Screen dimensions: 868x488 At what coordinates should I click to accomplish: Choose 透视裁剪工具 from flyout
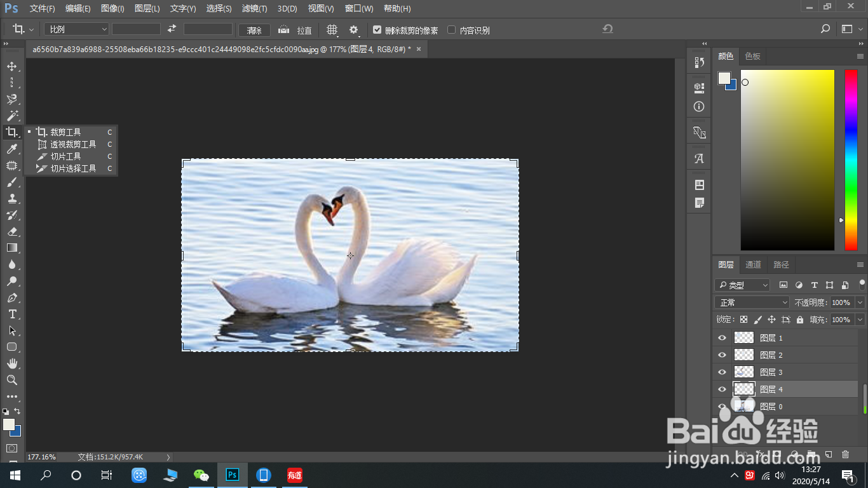tap(73, 144)
